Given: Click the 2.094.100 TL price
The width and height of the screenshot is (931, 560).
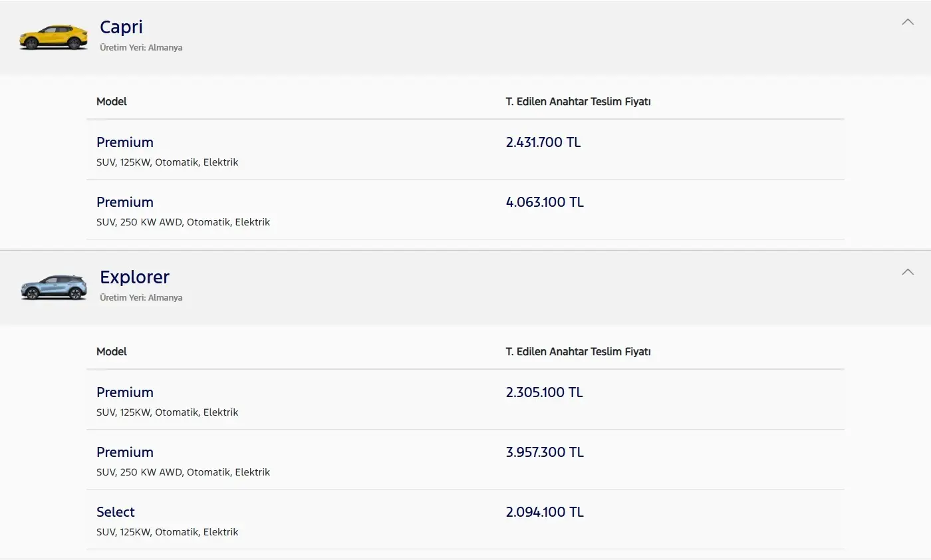Looking at the screenshot, I should pos(545,512).
